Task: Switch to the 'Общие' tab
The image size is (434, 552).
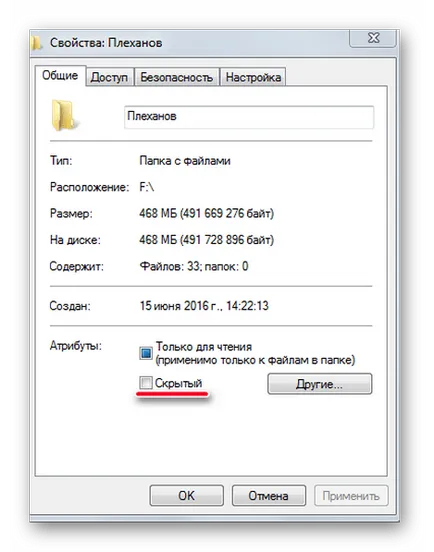Action: [x=60, y=75]
